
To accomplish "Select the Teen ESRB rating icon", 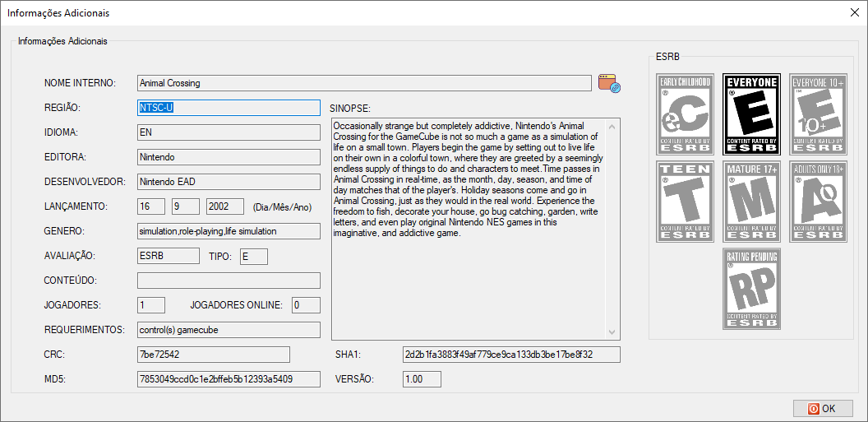I will pyautogui.click(x=685, y=202).
